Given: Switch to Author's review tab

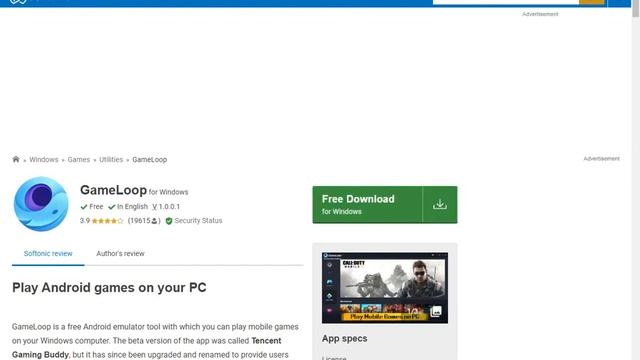Looking at the screenshot, I should [120, 253].
